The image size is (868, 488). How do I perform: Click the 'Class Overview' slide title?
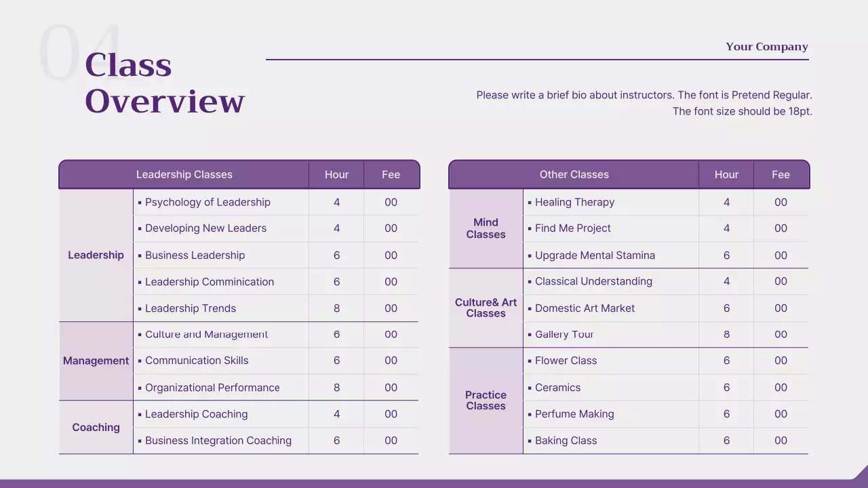(x=164, y=83)
